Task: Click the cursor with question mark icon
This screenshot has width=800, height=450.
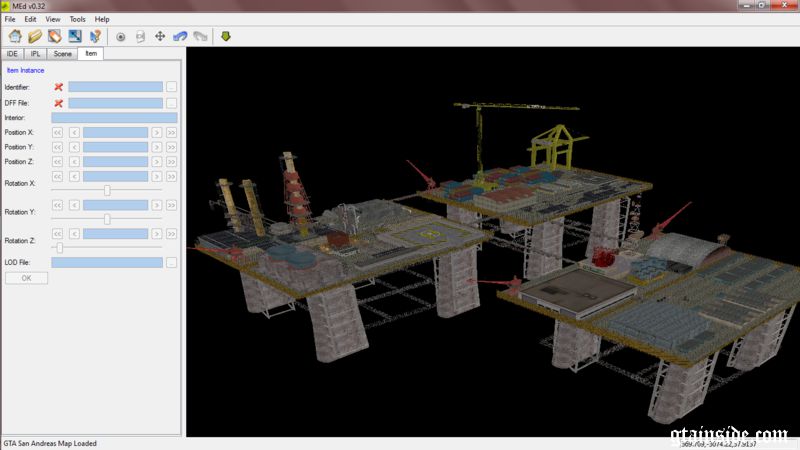Action: coord(95,36)
